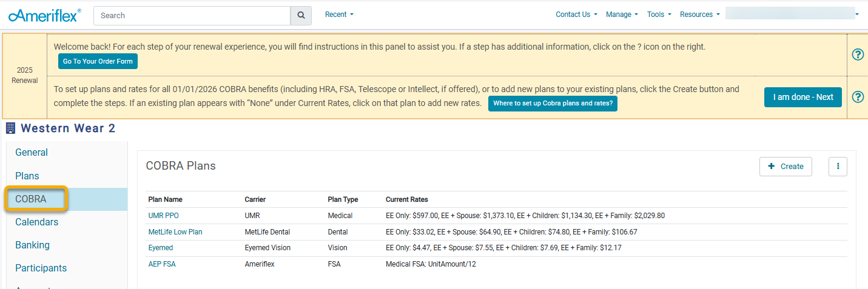Open help for COBRA plans setup step
Screen dimensions: 868x289
[858, 97]
